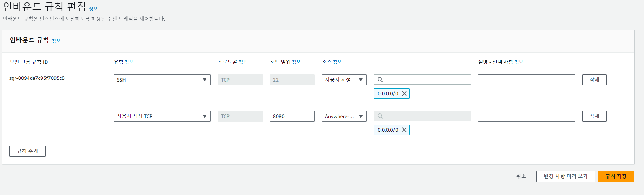Open the 사용자 지정 source dropdown
This screenshot has height=195, width=644.
344,80
